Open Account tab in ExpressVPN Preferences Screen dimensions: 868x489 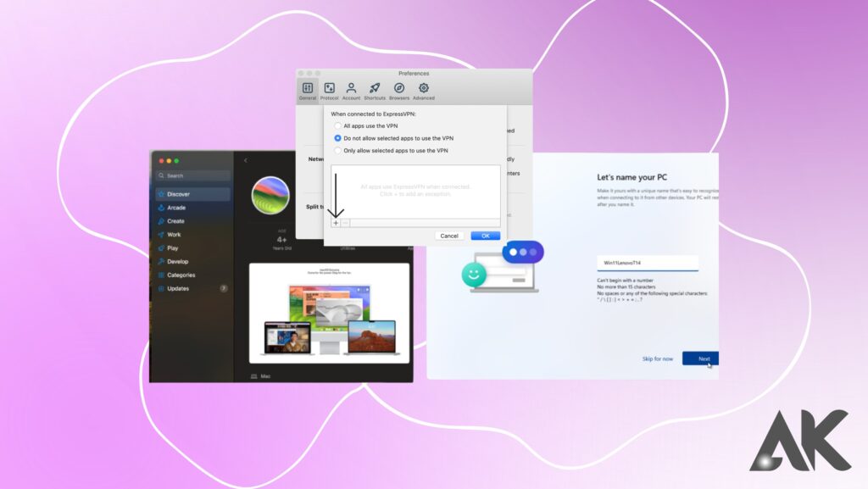[x=351, y=91]
